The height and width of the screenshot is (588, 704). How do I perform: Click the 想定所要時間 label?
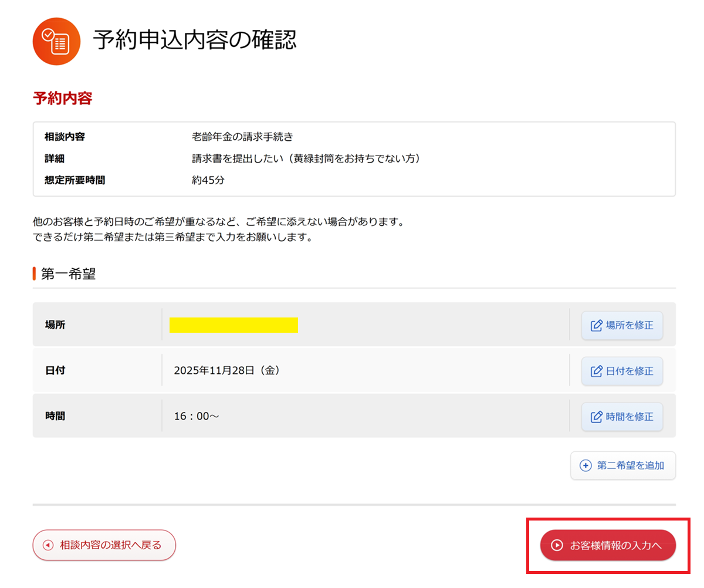(75, 180)
